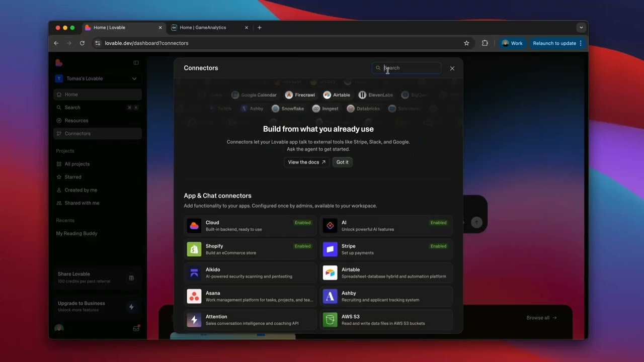Image resolution: width=644 pixels, height=362 pixels.
Task: Switch to the Home | GameAnalytics tab
Action: [x=210, y=28]
